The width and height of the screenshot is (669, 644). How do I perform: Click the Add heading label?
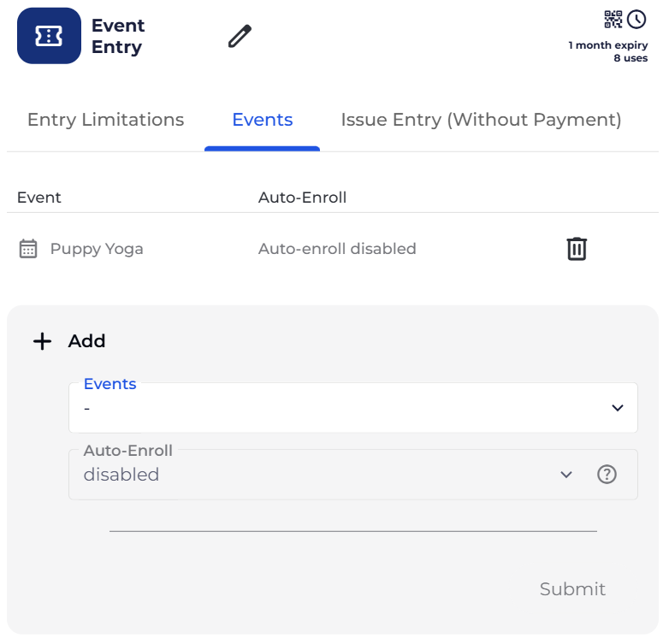(86, 341)
